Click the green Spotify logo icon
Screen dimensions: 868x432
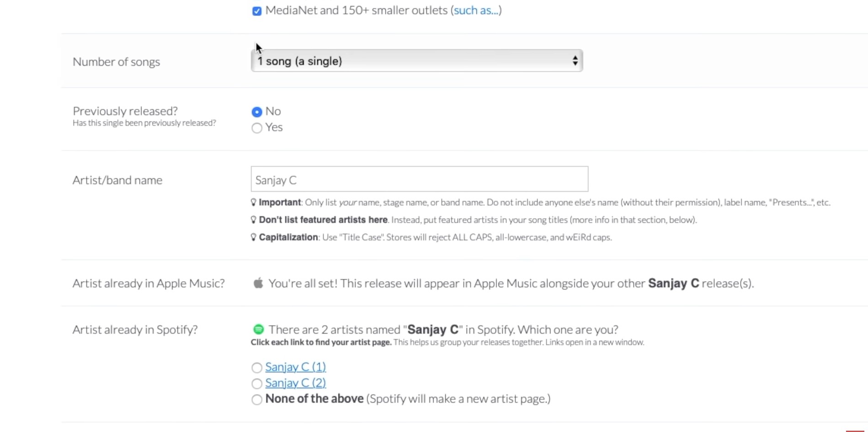tap(258, 329)
